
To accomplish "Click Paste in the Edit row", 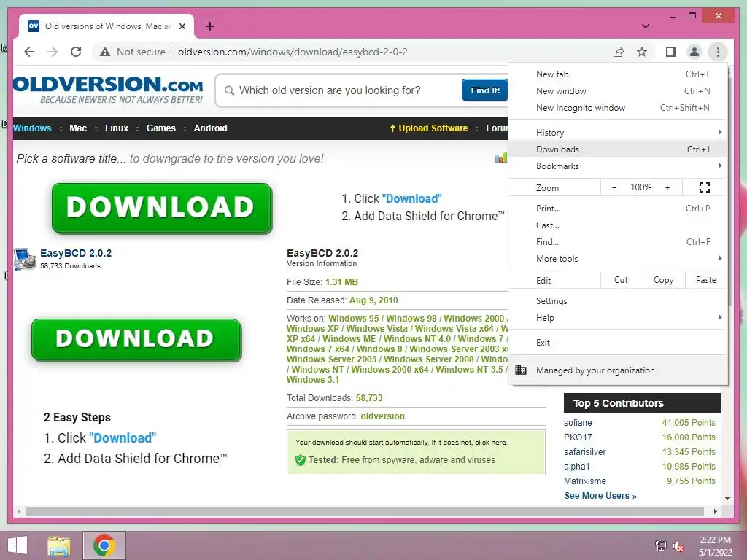I will (706, 280).
